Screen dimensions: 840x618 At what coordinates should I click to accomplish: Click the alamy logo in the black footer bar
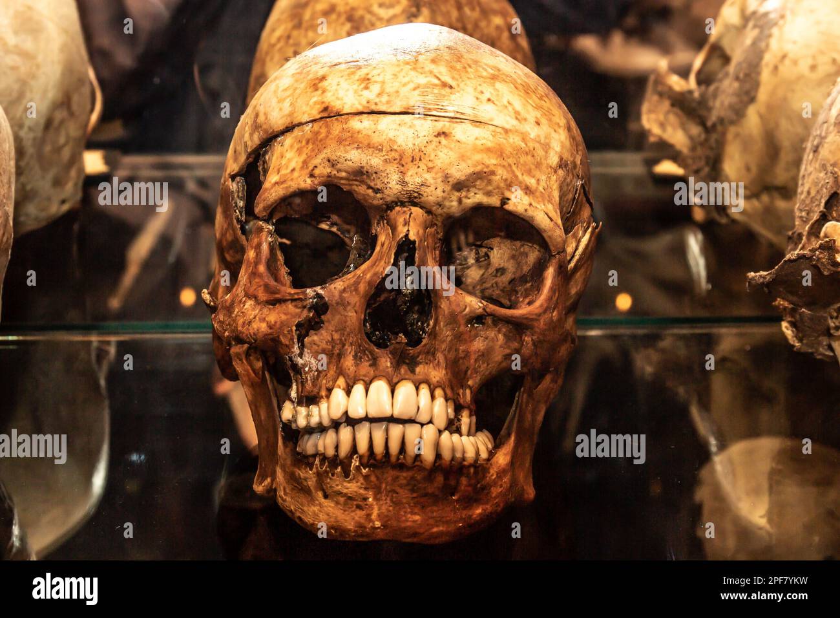click(65, 589)
